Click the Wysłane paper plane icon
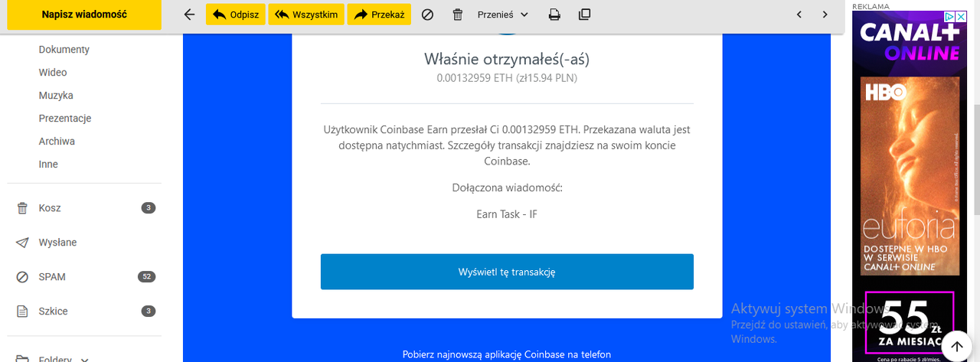 pos(22,243)
